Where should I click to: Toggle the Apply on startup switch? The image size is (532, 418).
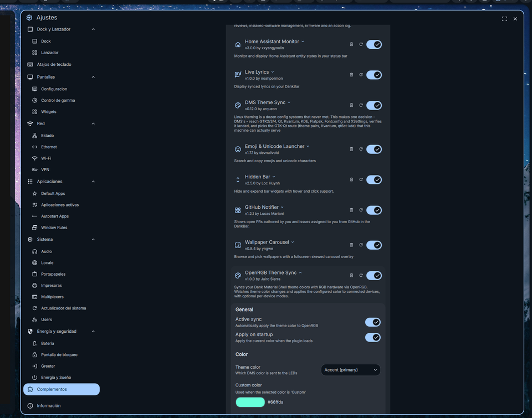click(373, 337)
